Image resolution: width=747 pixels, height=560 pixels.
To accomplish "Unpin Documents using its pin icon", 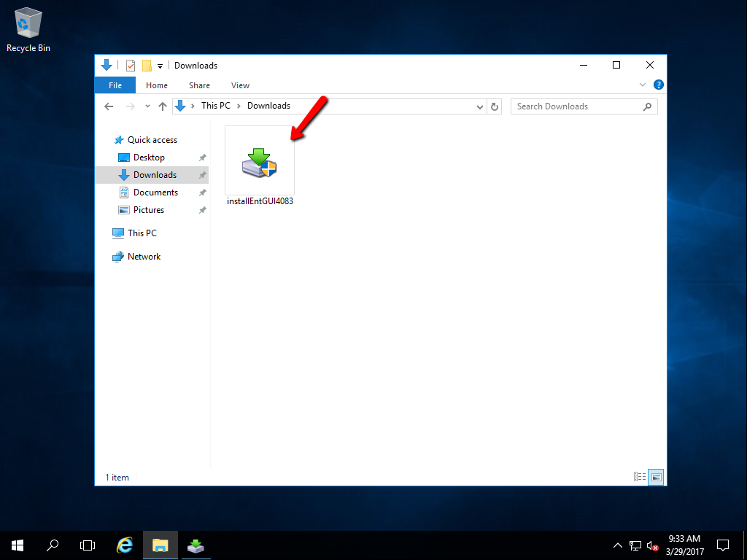I will coord(203,192).
